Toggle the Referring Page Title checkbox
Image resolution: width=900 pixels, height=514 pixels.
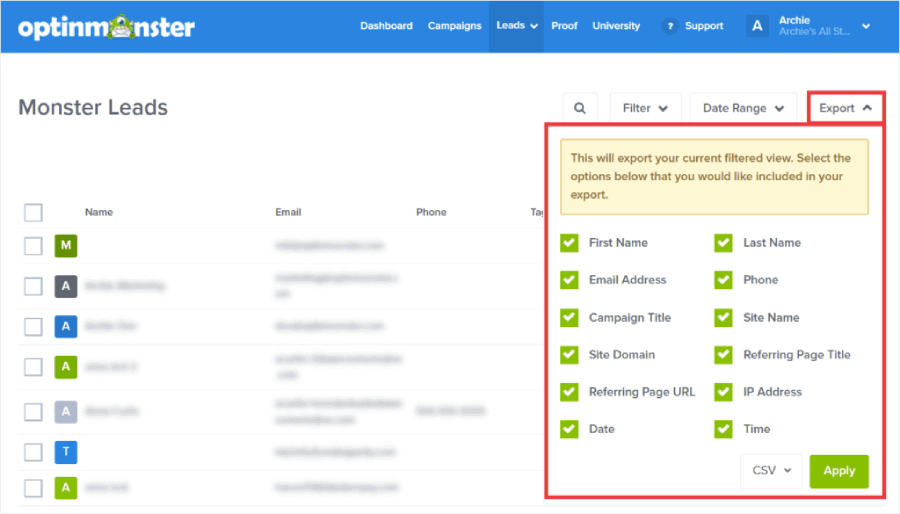tap(723, 355)
